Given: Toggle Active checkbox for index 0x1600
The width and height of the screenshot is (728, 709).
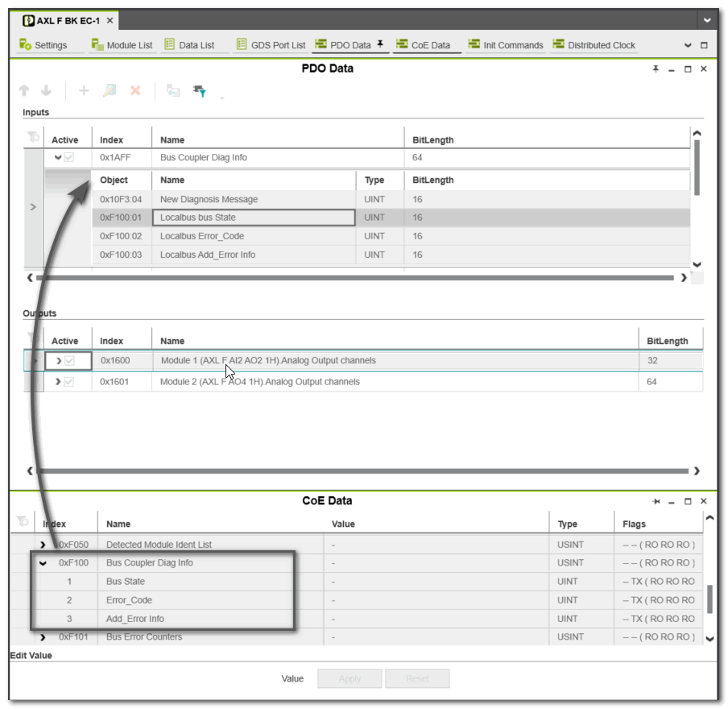Looking at the screenshot, I should coord(69,361).
